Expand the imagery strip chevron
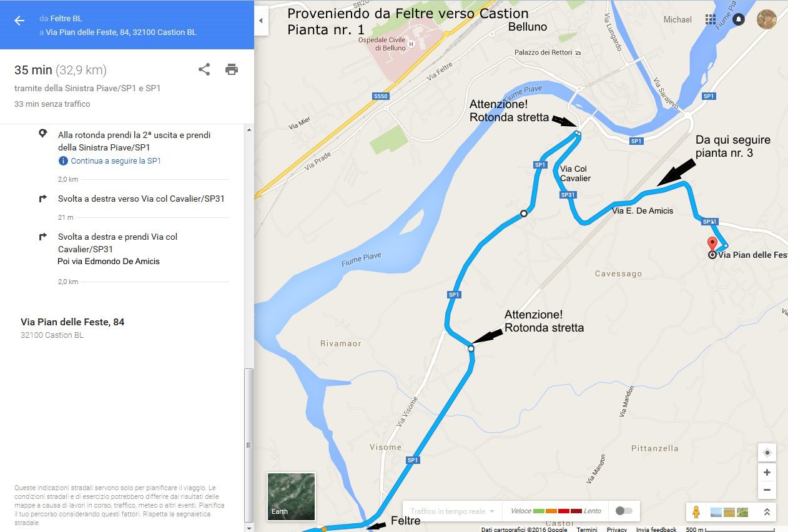The height and width of the screenshot is (532, 788). coord(767,512)
